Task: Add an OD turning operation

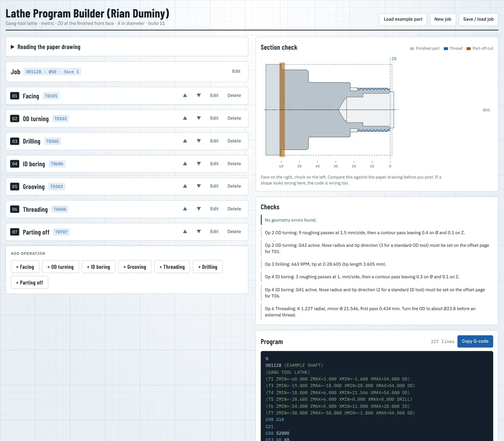Action: [60, 267]
